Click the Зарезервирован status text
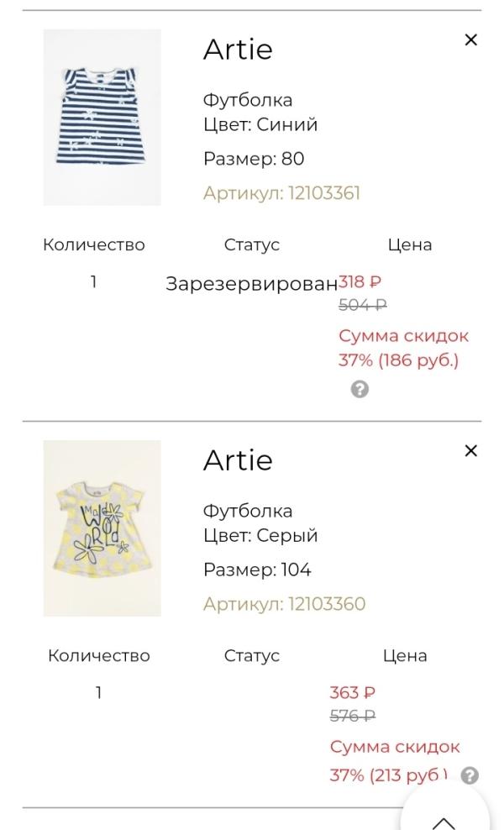The width and height of the screenshot is (504, 830). coord(251,283)
